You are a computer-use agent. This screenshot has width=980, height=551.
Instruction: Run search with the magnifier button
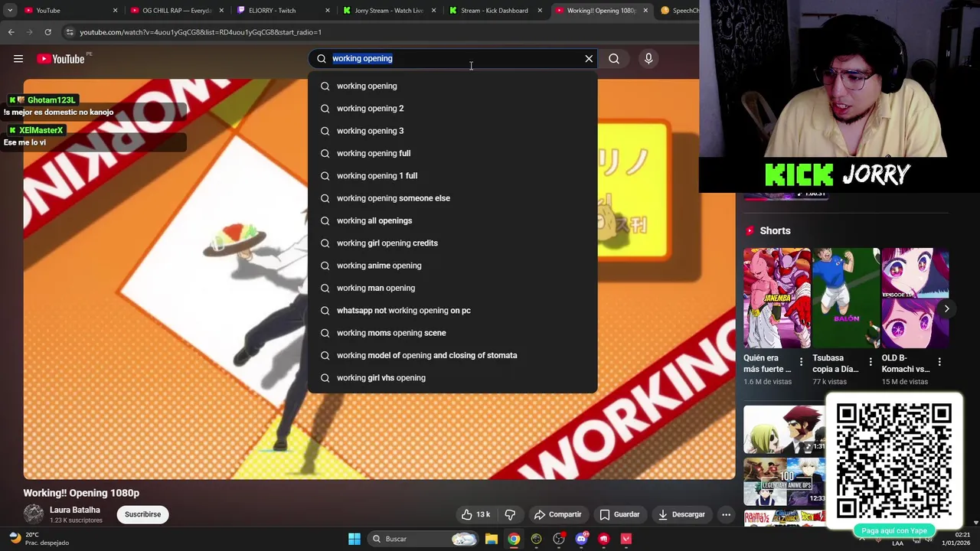(x=614, y=59)
